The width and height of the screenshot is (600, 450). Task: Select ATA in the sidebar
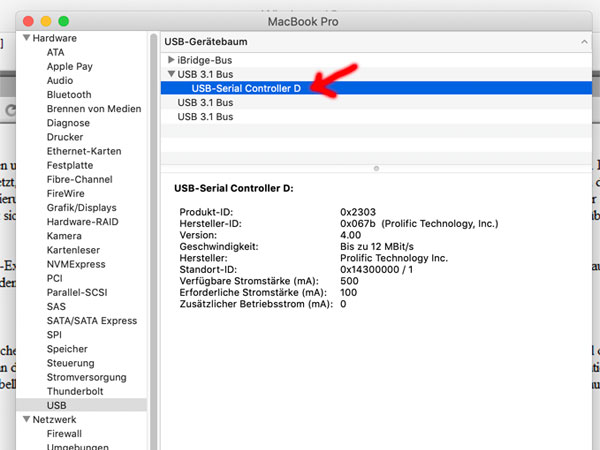[55, 52]
